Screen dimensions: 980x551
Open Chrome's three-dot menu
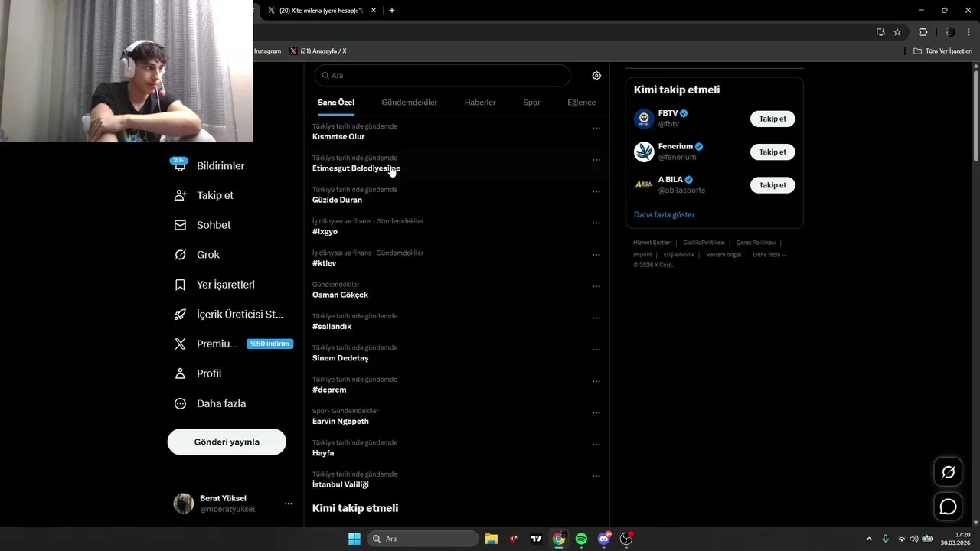click(x=969, y=32)
